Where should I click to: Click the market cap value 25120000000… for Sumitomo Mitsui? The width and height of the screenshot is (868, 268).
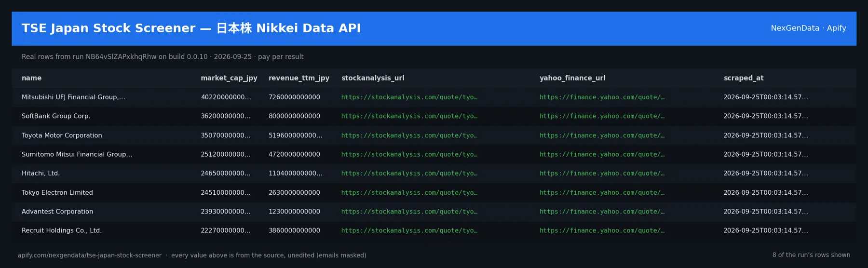coord(226,154)
